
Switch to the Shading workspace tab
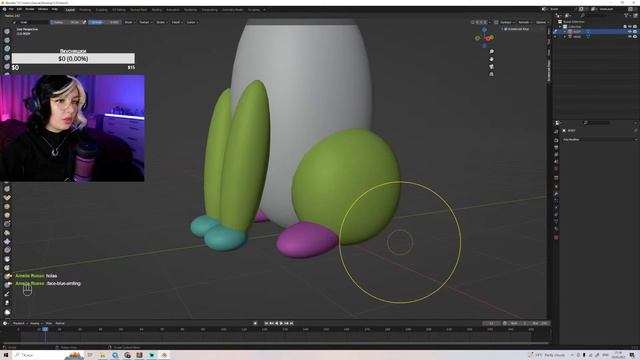coord(157,9)
